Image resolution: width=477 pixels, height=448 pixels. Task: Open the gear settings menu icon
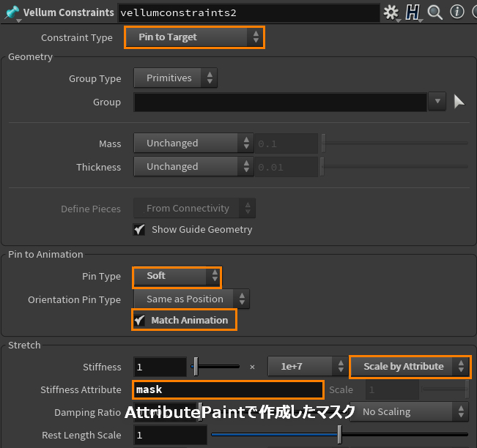pos(391,12)
